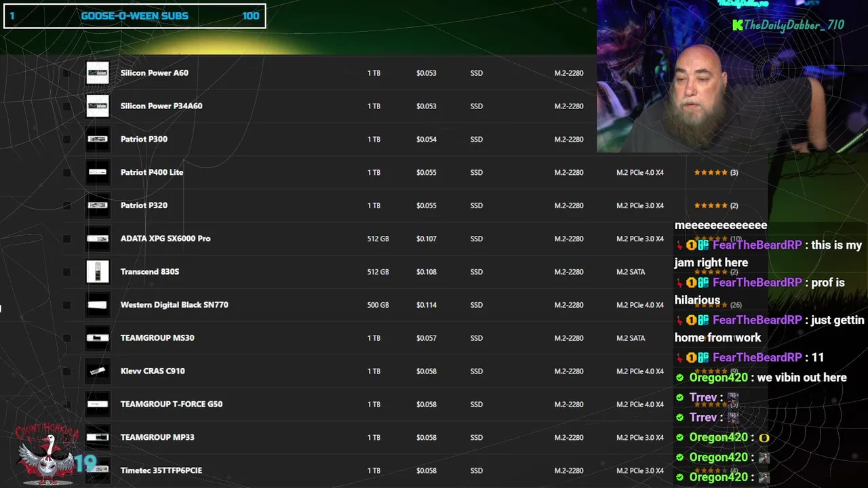This screenshot has width=868, height=488.
Task: Click the Klevv CRAS C910 product image
Action: (x=98, y=371)
